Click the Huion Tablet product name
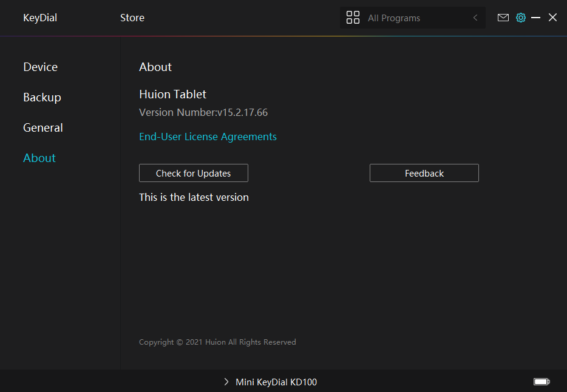 (x=172, y=94)
